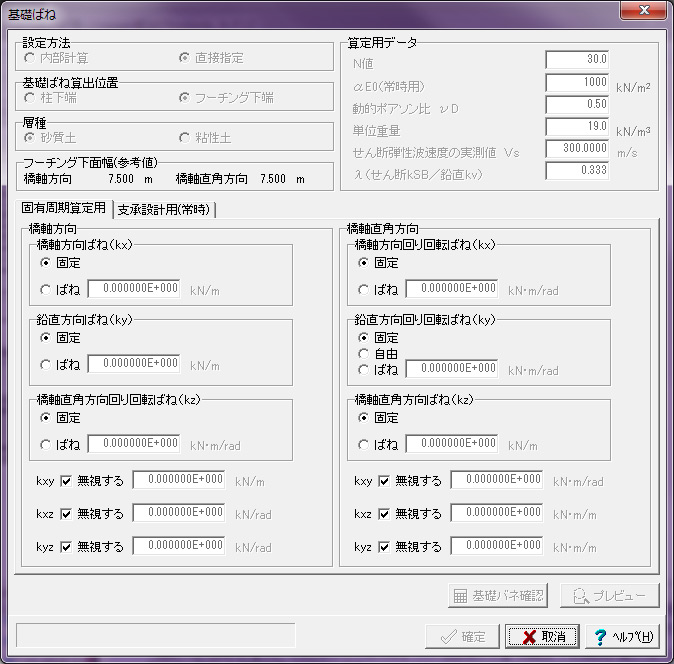Click the λ (せん断kSB/鉛直kv) field
This screenshot has width=674, height=664.
577,171
